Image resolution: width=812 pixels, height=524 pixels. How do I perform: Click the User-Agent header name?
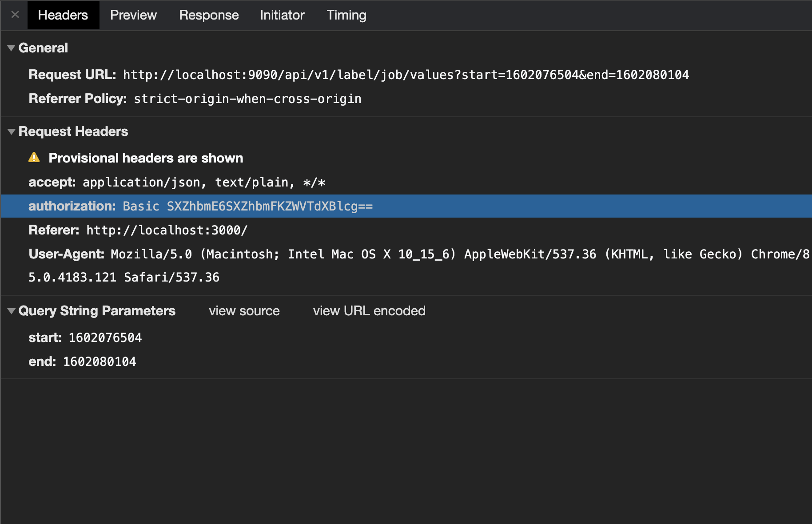point(66,254)
